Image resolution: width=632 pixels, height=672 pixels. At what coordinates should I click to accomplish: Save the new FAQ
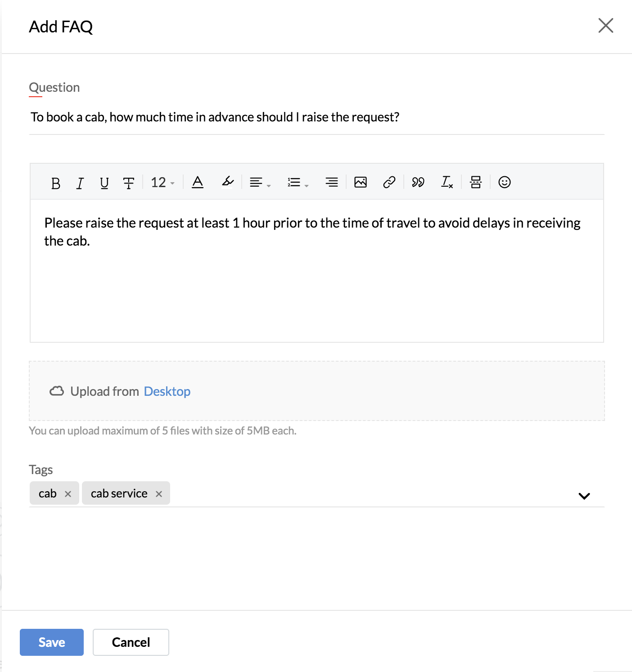tap(52, 642)
